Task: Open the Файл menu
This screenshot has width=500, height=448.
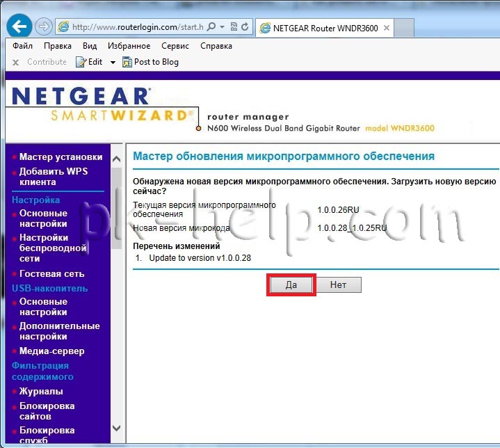Action: 23,46
